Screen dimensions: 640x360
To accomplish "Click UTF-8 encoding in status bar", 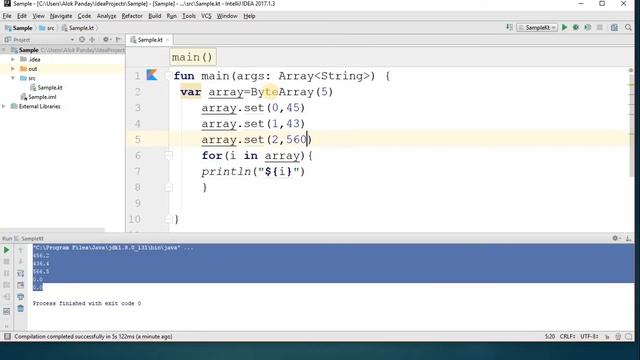I will pyautogui.click(x=589, y=336).
